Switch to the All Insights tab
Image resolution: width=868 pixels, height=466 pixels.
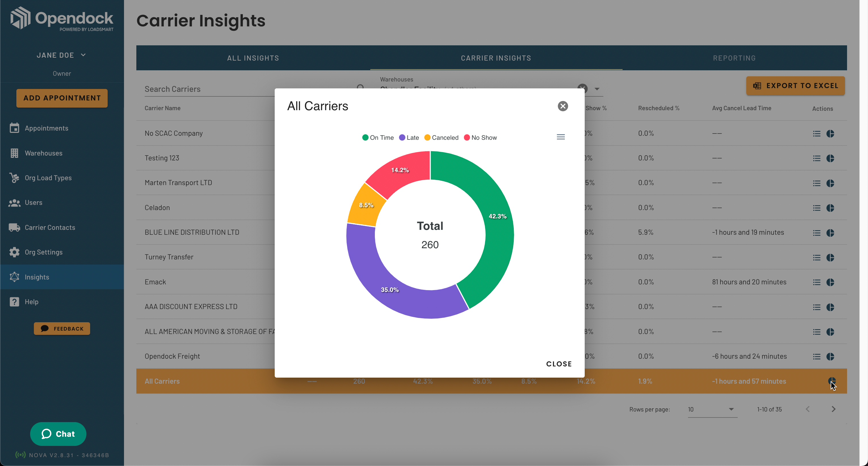click(253, 58)
